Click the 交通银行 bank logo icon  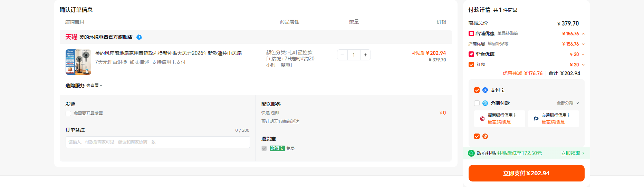[x=536, y=119]
